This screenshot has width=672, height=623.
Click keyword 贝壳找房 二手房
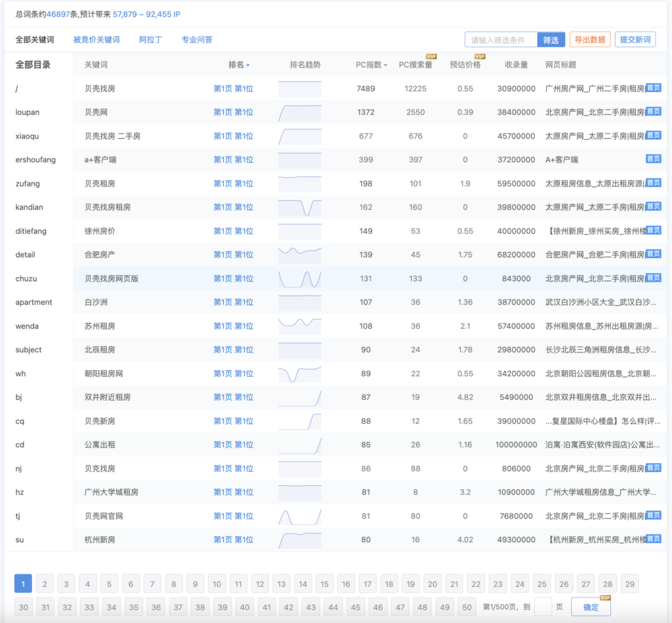click(112, 136)
